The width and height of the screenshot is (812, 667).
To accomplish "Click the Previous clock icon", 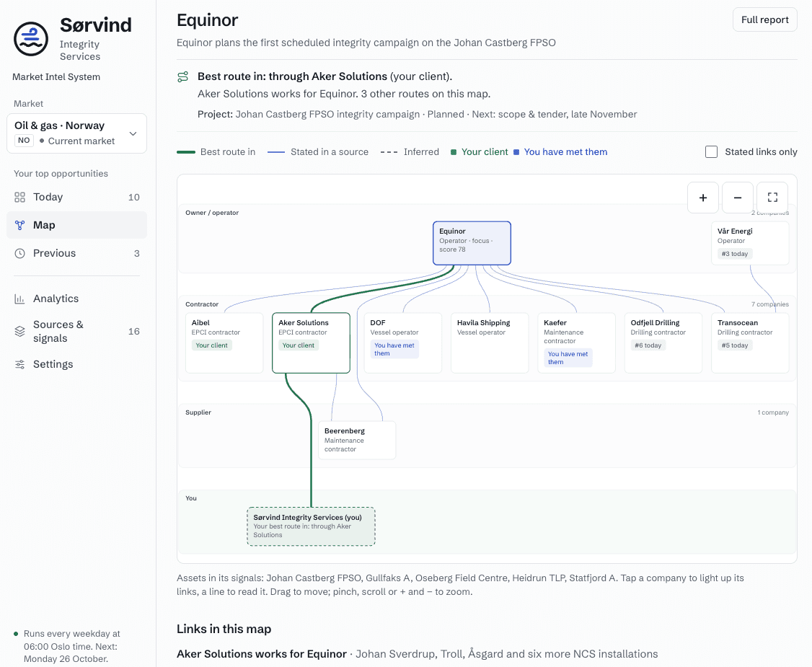I will [19, 253].
